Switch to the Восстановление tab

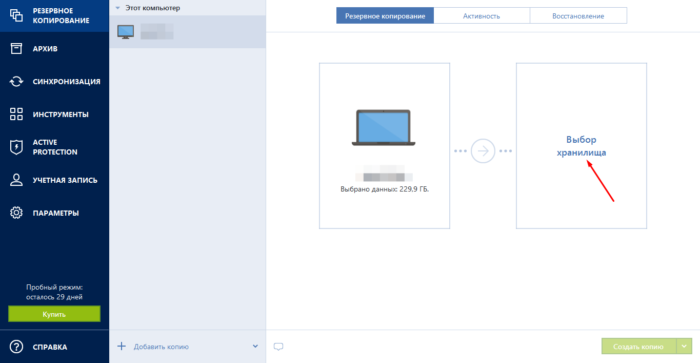[x=578, y=16]
